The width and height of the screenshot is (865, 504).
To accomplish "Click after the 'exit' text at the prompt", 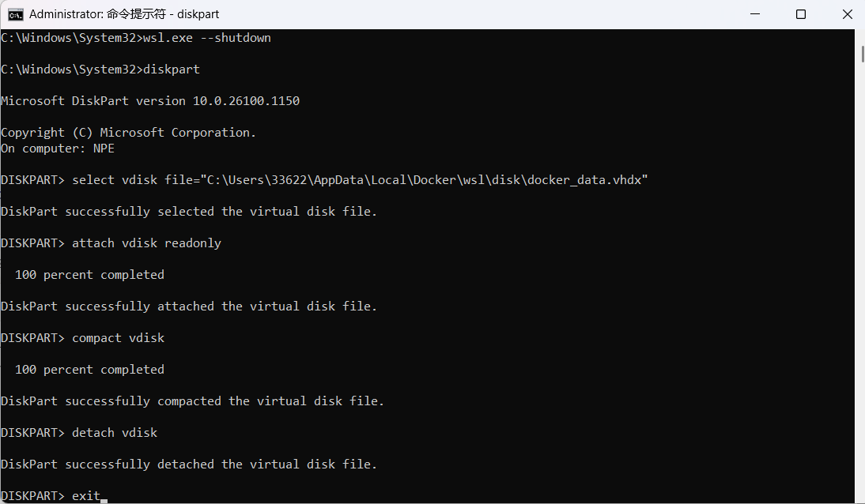I will click(x=104, y=496).
